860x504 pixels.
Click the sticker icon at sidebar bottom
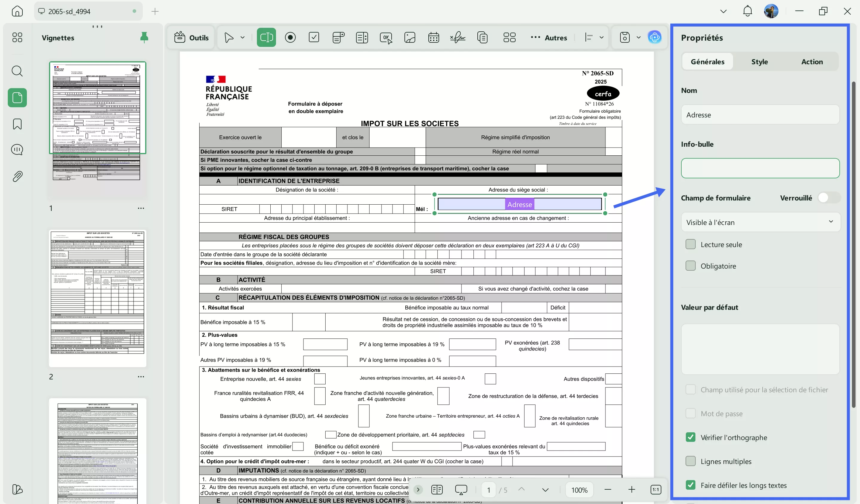(17, 489)
